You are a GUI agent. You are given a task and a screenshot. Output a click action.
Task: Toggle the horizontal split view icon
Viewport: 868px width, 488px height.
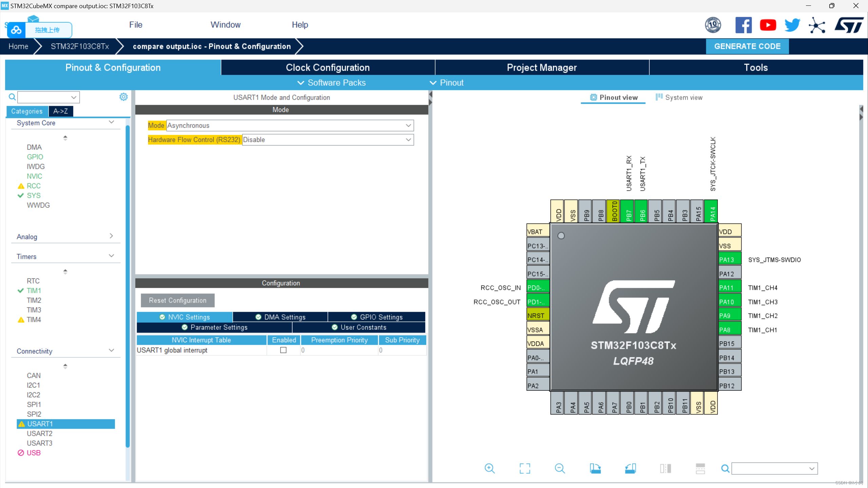coord(700,468)
